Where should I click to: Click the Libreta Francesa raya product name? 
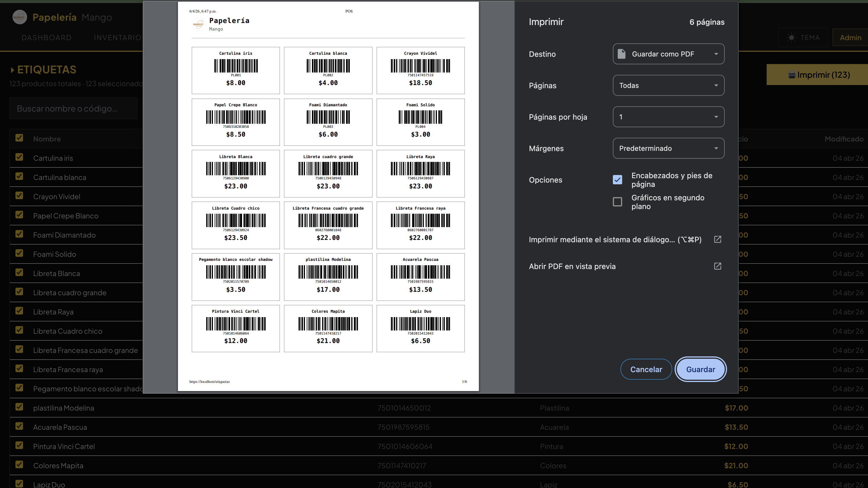68,369
